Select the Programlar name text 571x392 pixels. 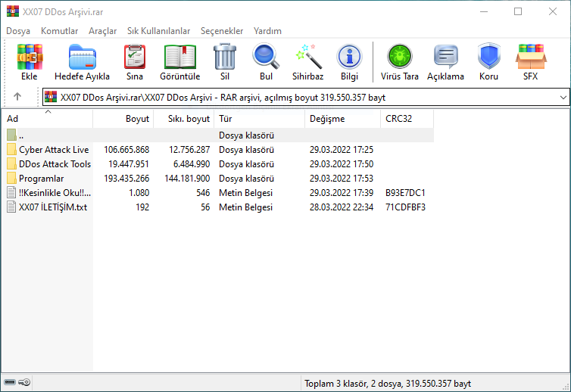coord(41,179)
